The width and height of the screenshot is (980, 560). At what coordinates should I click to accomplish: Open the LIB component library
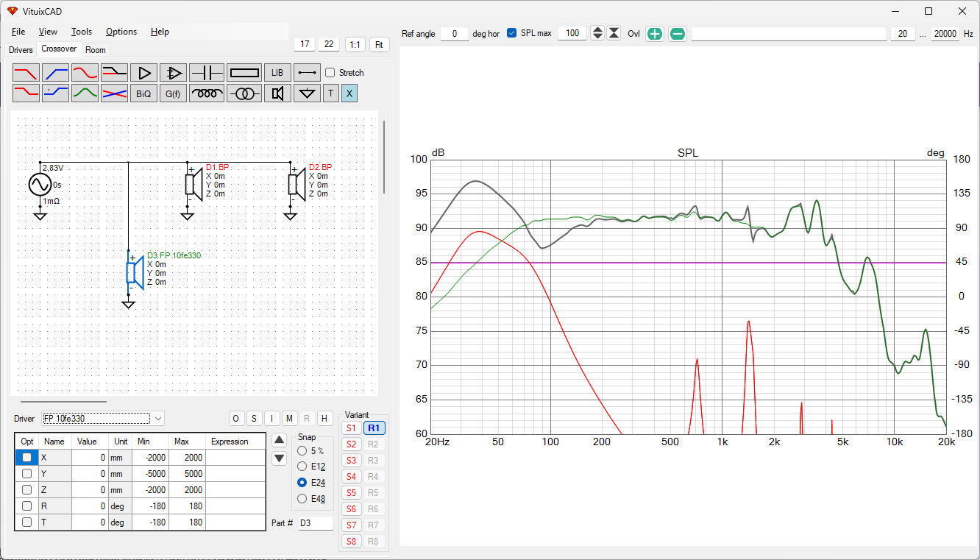[x=277, y=73]
